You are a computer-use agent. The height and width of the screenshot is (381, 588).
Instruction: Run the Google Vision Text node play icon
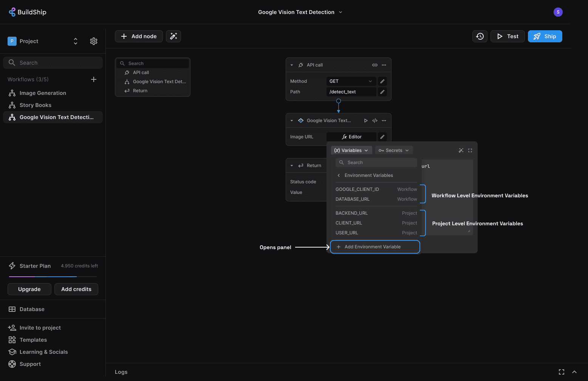click(365, 121)
